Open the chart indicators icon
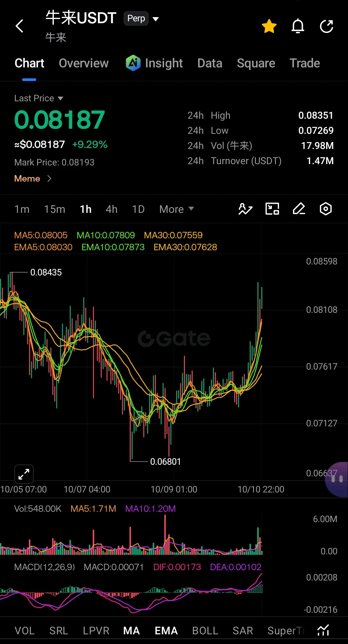The width and height of the screenshot is (348, 644). (x=245, y=209)
